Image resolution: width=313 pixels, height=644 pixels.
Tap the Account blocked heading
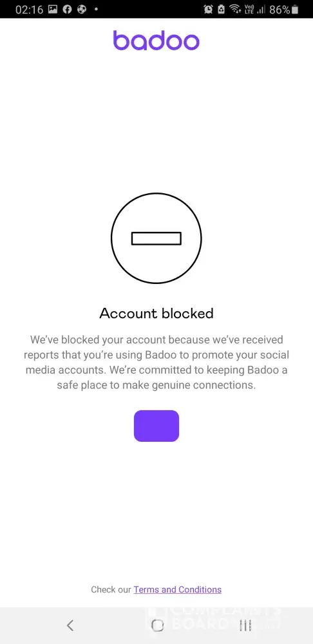coord(156,314)
